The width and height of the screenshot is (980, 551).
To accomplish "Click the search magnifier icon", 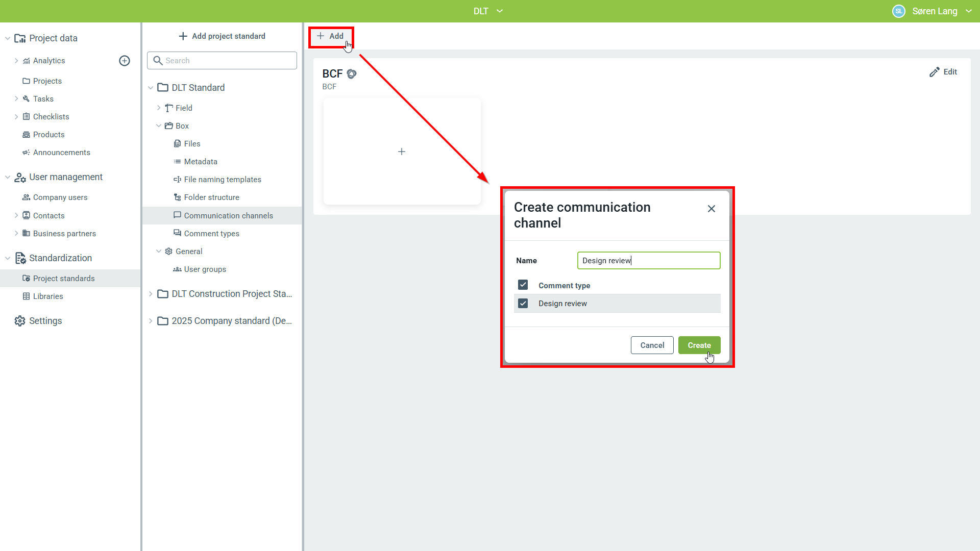I will pos(158,61).
